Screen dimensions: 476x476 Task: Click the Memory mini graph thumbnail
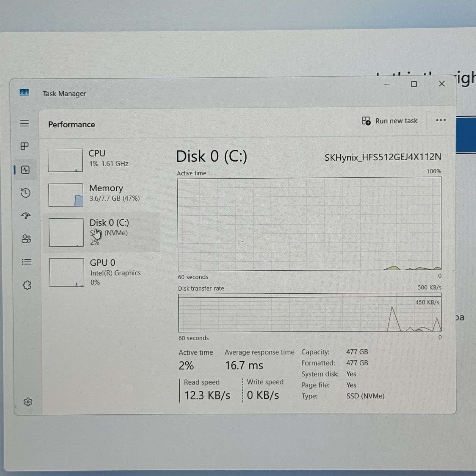tap(66, 195)
